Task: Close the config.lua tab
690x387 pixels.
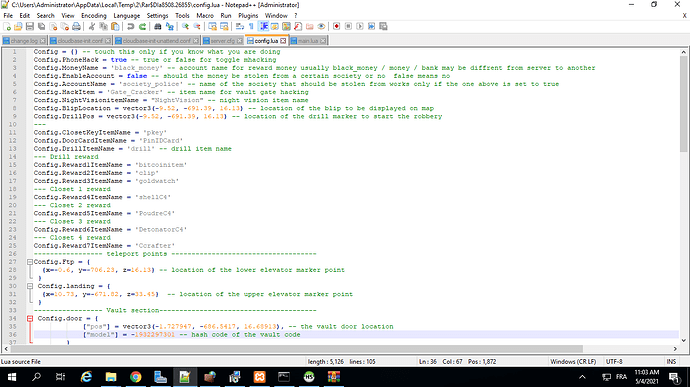Action: [283, 41]
